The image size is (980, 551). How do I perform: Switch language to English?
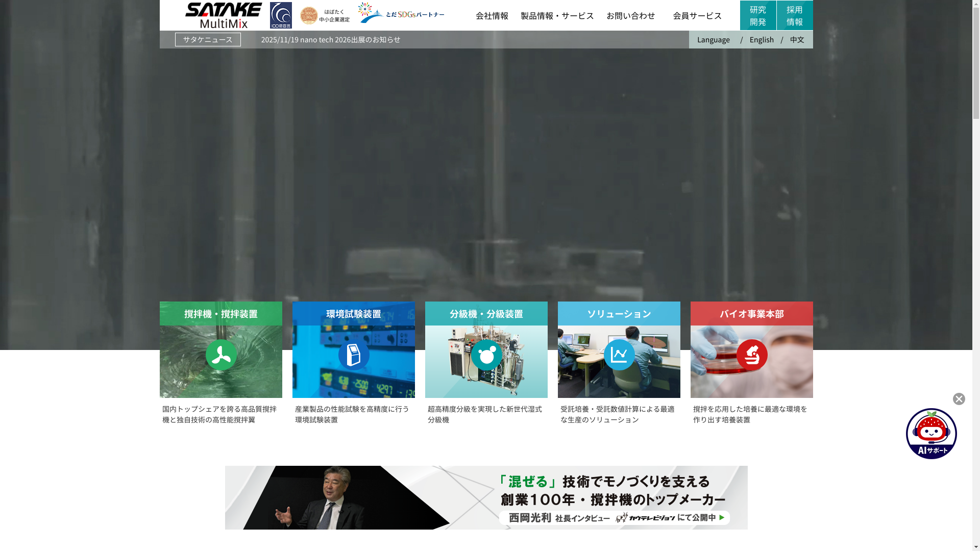click(762, 40)
